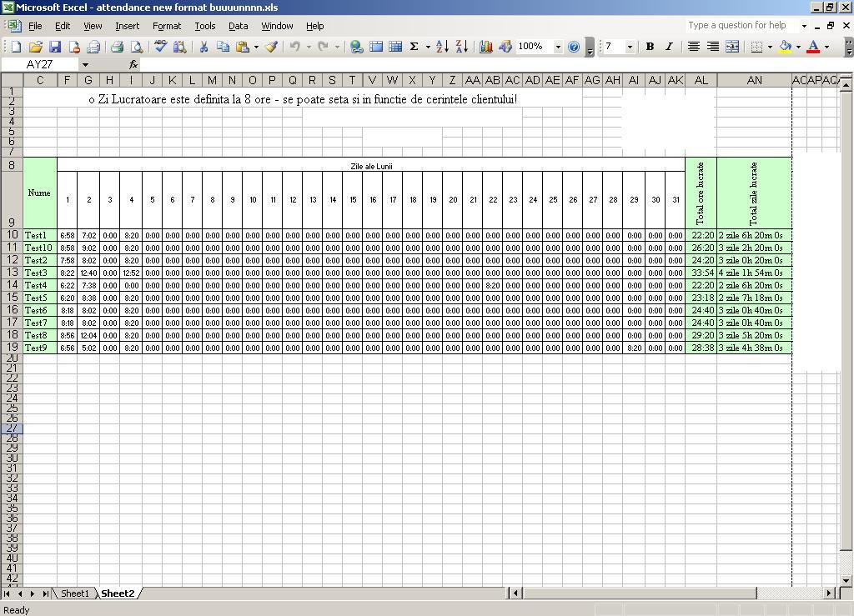Toggle Center alignment button
The height and width of the screenshot is (616, 854).
[693, 47]
